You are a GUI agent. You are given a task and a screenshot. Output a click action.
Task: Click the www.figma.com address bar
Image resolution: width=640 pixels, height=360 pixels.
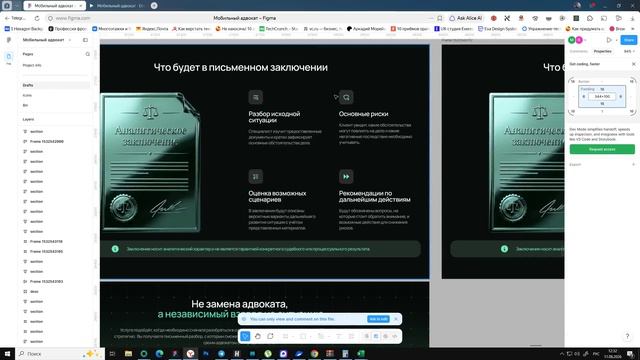pos(73,18)
